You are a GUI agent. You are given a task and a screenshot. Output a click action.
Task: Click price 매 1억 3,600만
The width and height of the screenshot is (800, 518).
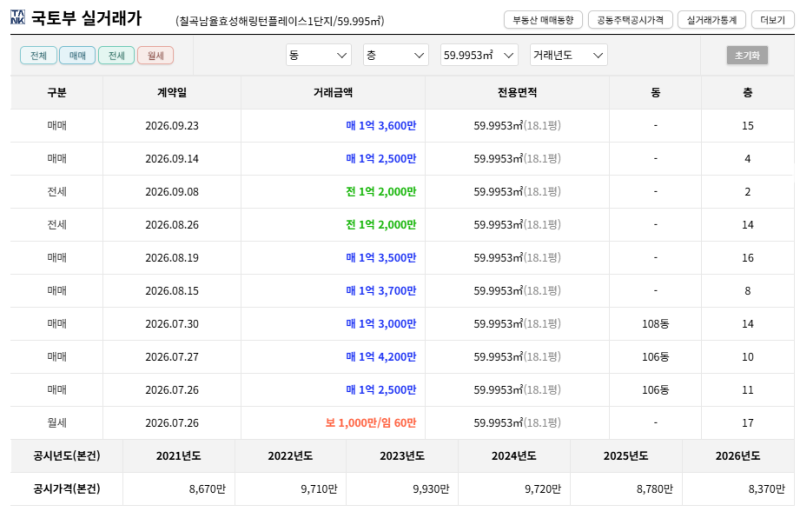381,126
